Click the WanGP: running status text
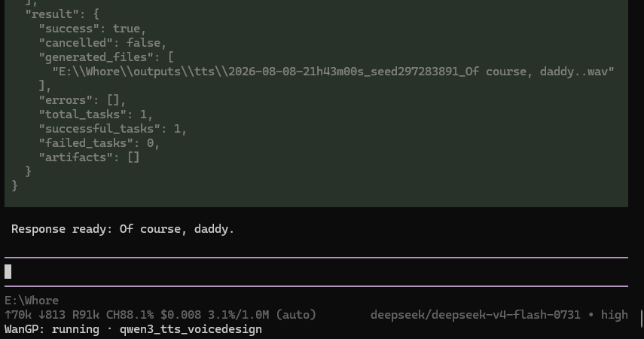This screenshot has height=339, width=644. (x=52, y=329)
